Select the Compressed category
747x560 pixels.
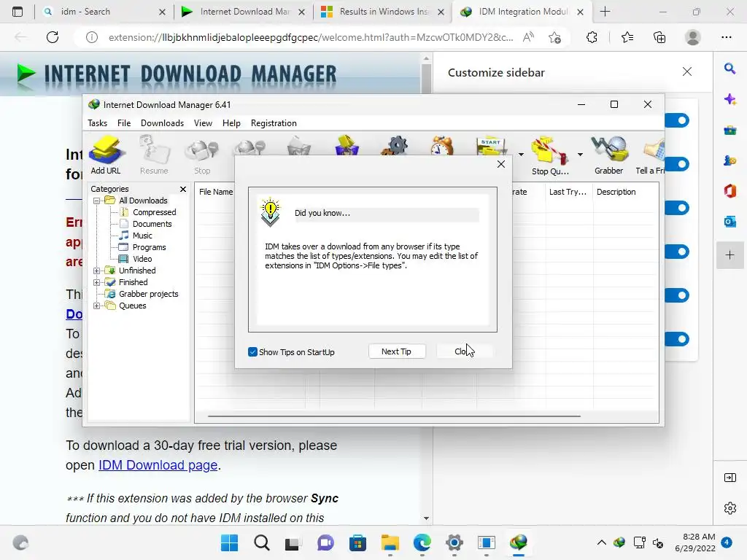[154, 212]
